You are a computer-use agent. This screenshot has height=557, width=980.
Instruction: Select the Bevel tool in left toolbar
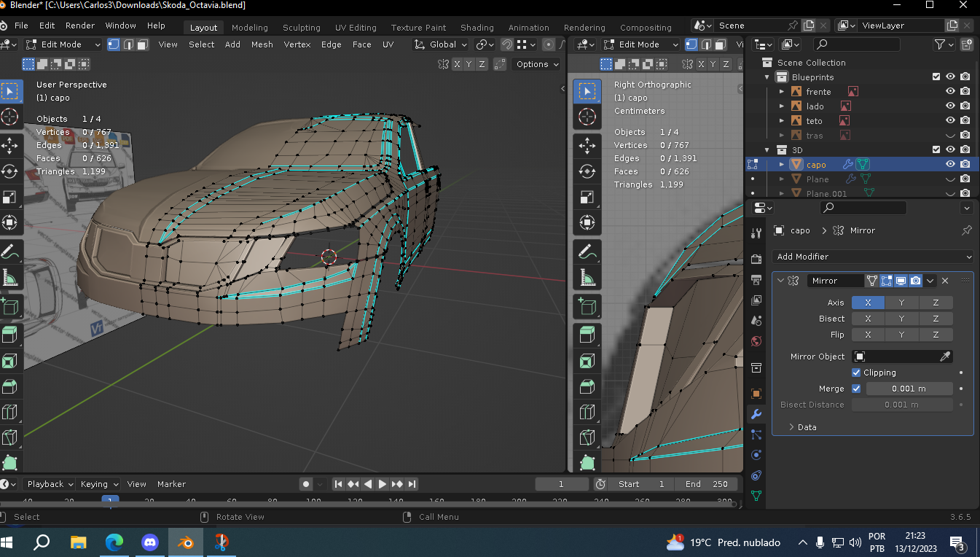(x=9, y=386)
